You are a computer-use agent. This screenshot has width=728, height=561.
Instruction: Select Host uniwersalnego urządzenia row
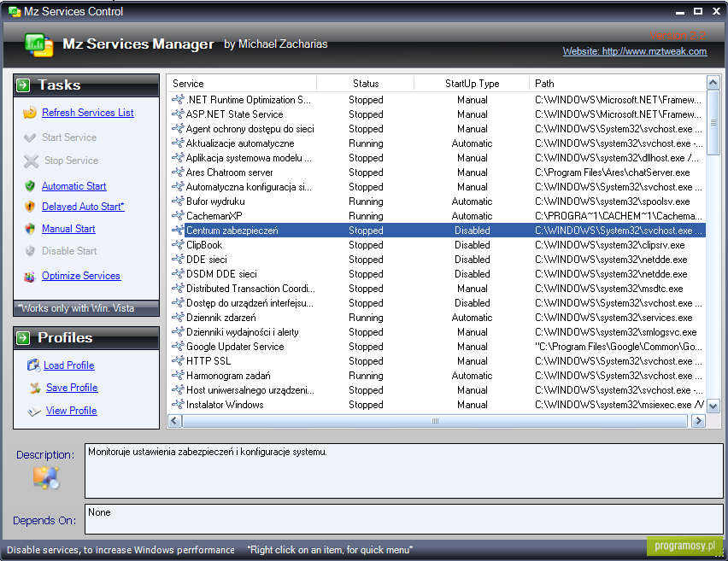coord(437,389)
